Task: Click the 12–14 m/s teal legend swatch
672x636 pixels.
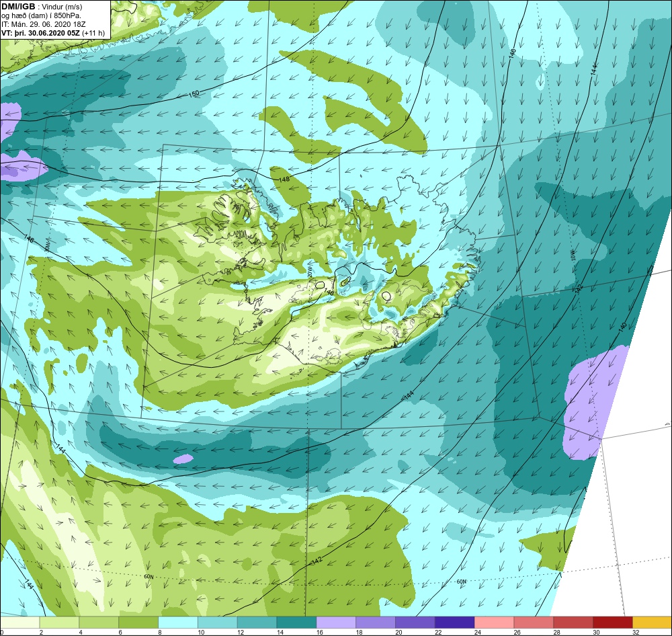Action: tap(257, 623)
